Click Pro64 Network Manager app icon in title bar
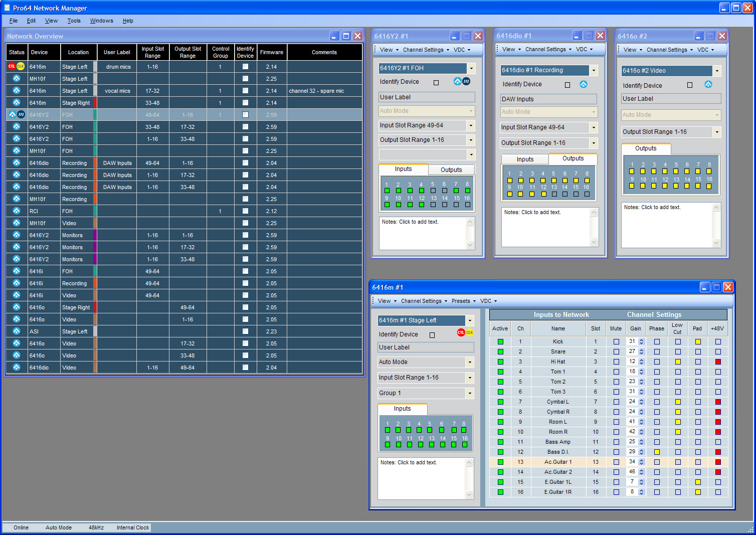The height and width of the screenshot is (535, 756). pyautogui.click(x=7, y=8)
